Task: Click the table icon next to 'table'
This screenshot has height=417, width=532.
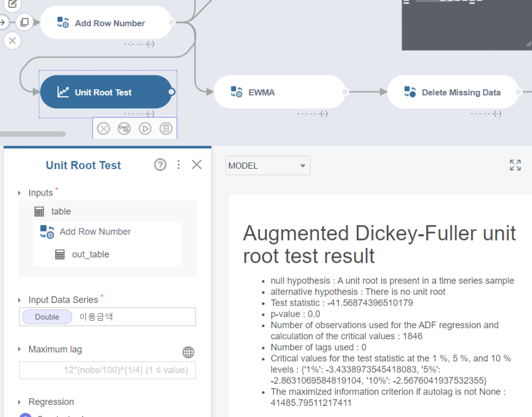Action: pos(39,212)
